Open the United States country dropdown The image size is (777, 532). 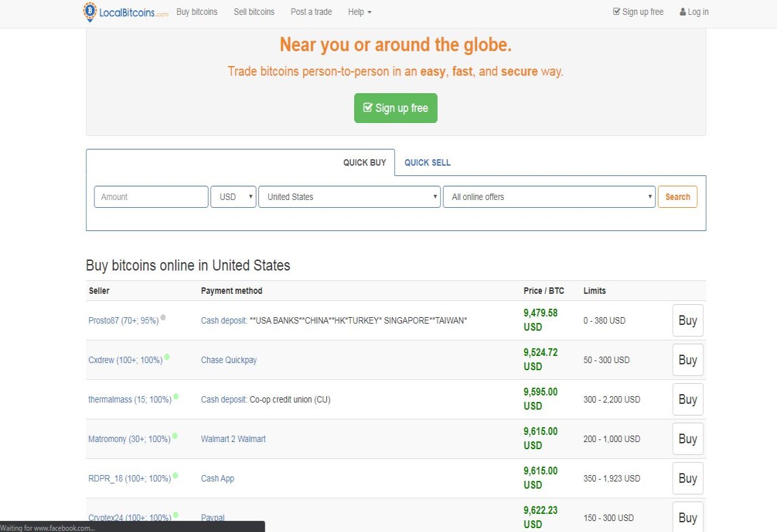point(350,197)
